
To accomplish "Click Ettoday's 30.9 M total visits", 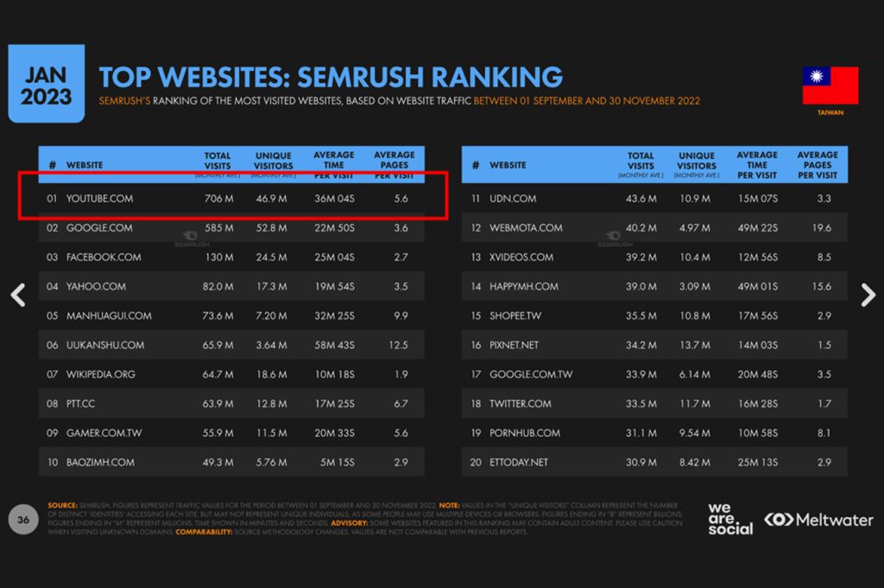I will pyautogui.click(x=641, y=462).
